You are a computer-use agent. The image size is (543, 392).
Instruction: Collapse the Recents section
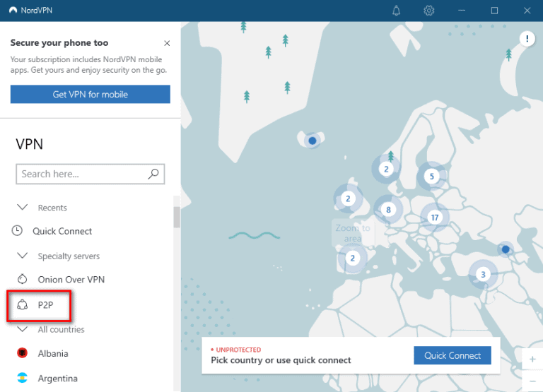[x=22, y=208]
